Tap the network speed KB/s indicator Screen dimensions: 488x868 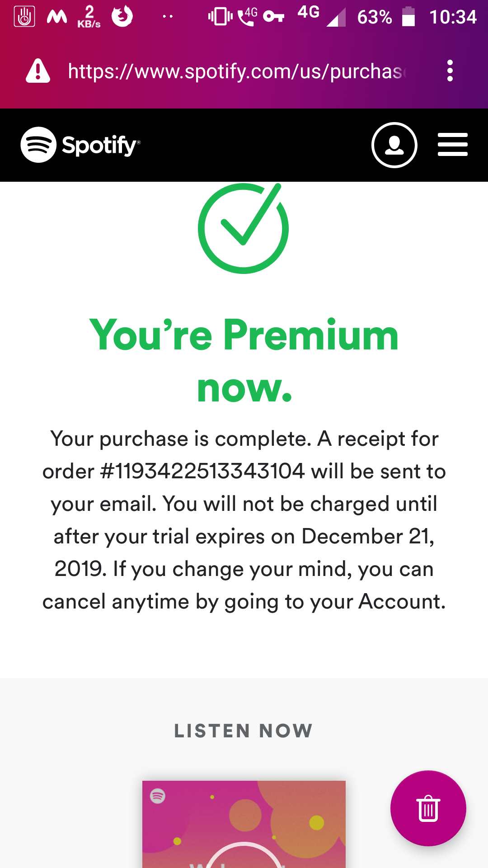click(89, 17)
